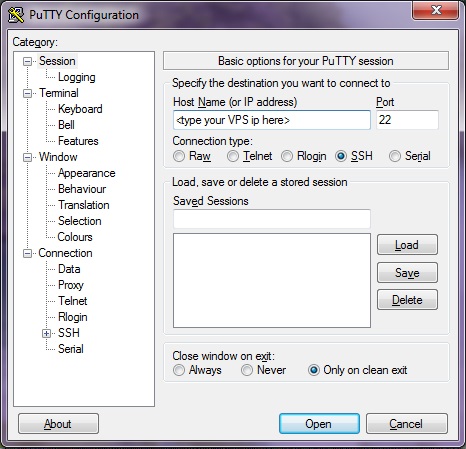Open the Logging settings category
The width and height of the screenshot is (466, 449).
click(x=77, y=77)
